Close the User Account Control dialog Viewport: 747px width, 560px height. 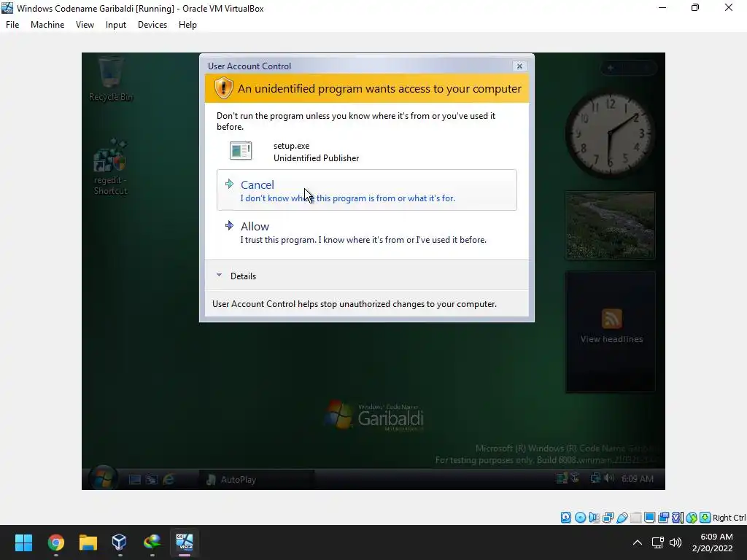click(x=519, y=66)
